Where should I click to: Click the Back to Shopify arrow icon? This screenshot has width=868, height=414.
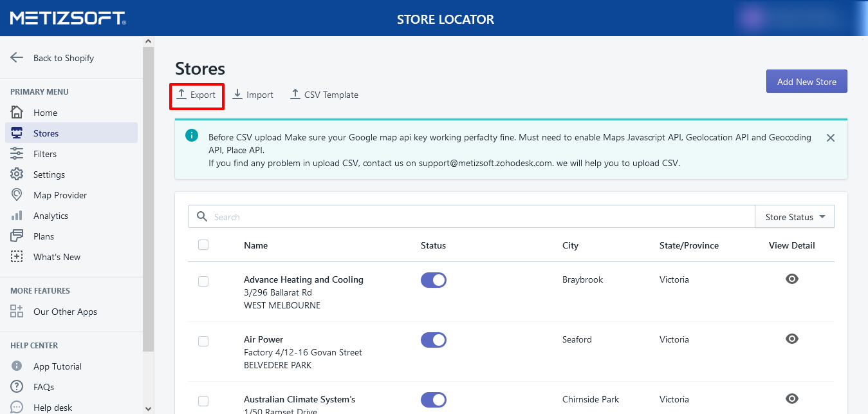click(x=17, y=57)
